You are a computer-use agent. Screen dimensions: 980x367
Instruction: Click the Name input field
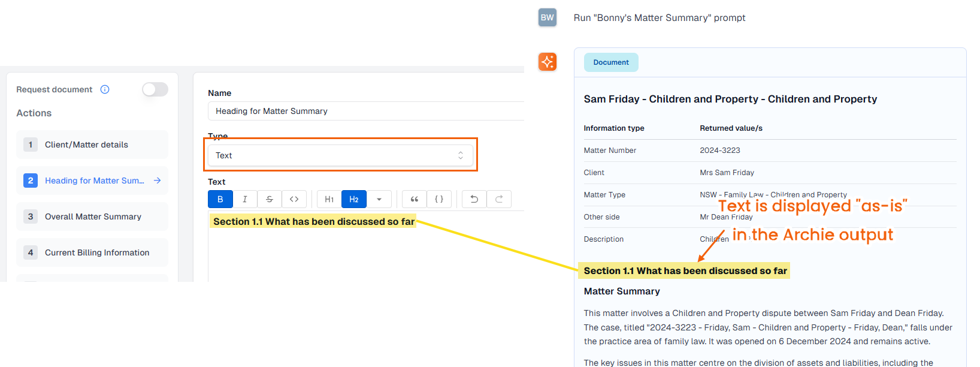pos(365,111)
